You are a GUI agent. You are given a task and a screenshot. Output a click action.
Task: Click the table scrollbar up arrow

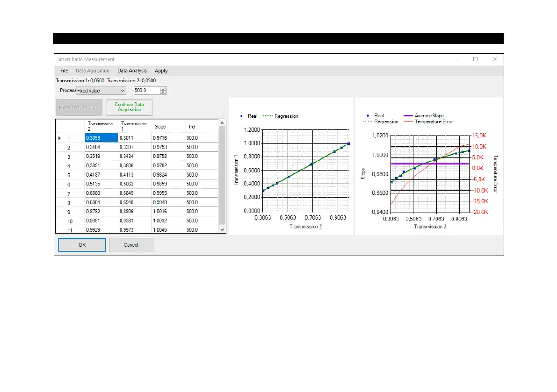pos(222,123)
